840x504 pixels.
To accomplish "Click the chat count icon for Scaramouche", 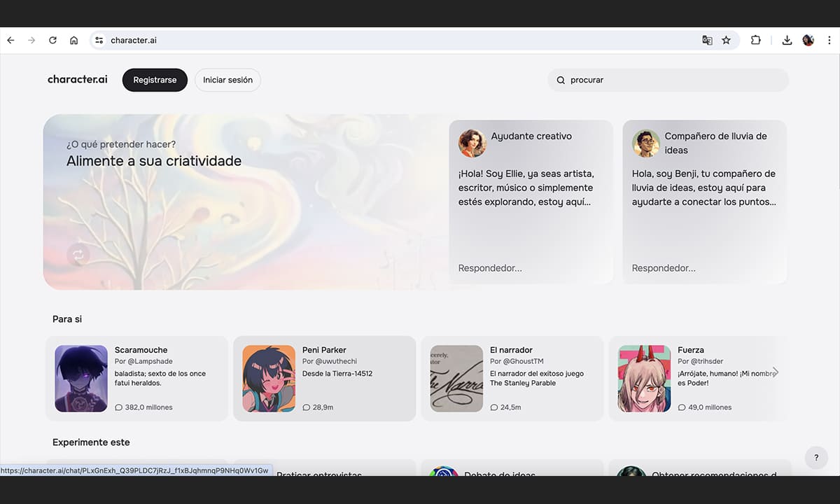I will [118, 407].
